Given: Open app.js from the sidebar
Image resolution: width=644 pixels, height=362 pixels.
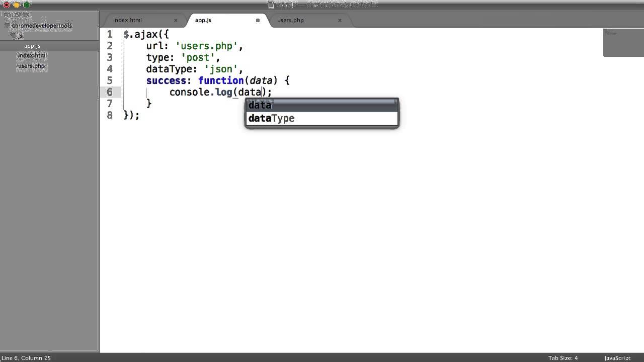Looking at the screenshot, I should pyautogui.click(x=32, y=46).
